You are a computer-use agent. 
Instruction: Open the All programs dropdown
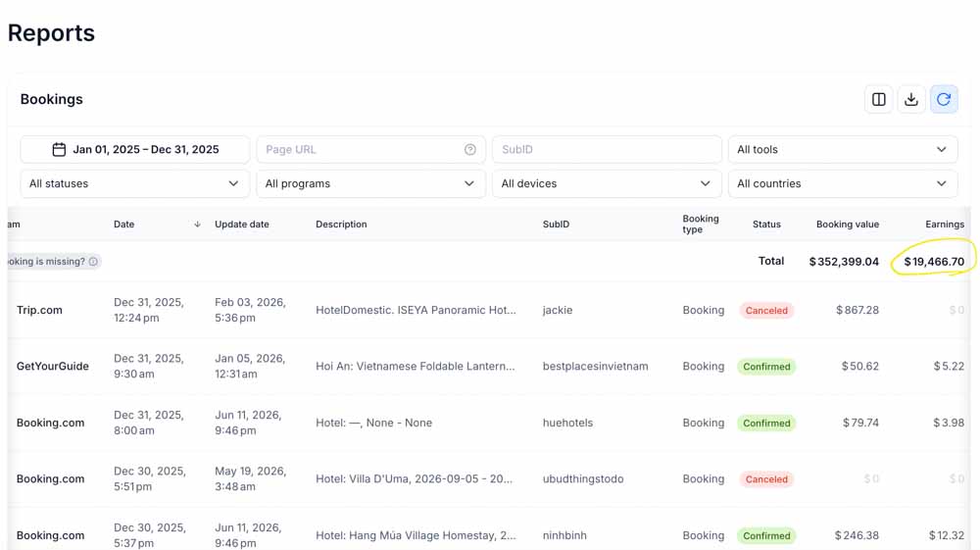(370, 183)
